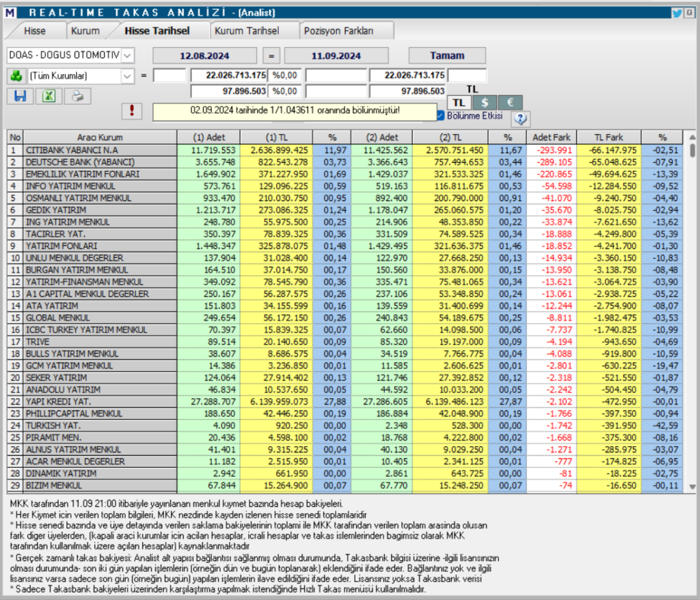
Task: Click the M logo in the title bar
Action: coord(10,12)
